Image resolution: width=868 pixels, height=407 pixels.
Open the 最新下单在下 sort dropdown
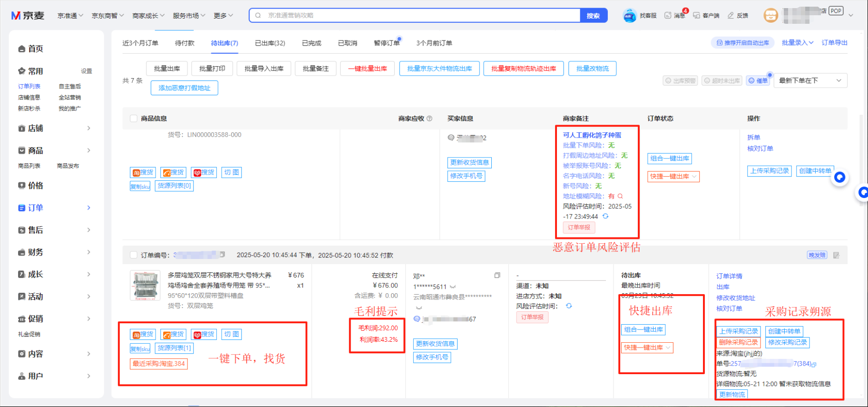pos(810,80)
